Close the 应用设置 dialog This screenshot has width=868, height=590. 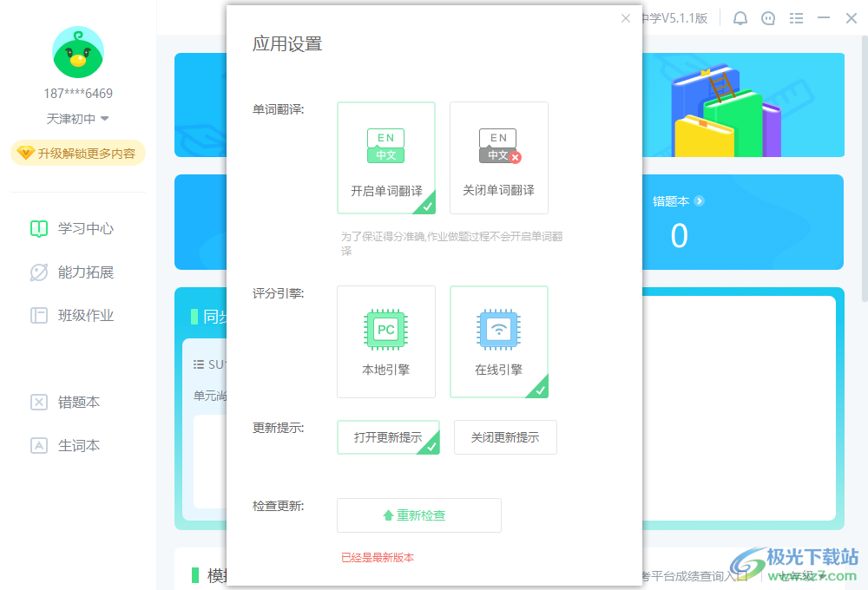point(626,18)
